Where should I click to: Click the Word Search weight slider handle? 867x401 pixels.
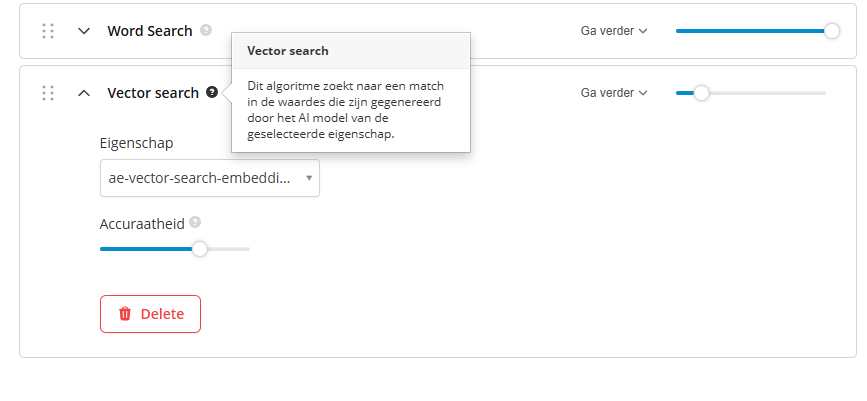pyautogui.click(x=832, y=31)
